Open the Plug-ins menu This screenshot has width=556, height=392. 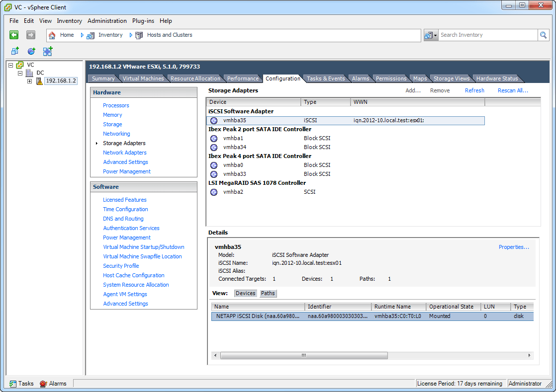(143, 21)
